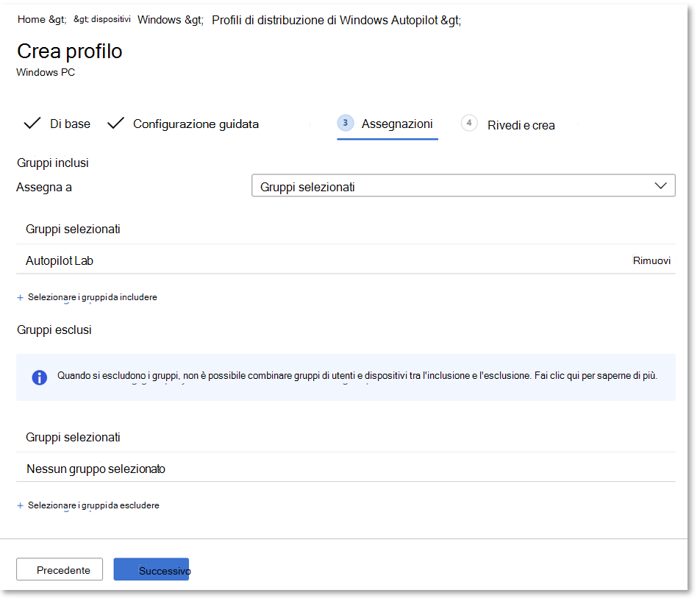Click the 'Gruppi inclusi' section heading

point(53,163)
